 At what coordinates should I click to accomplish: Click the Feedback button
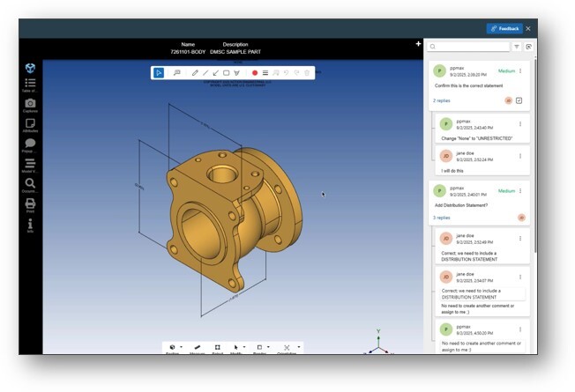pyautogui.click(x=504, y=28)
